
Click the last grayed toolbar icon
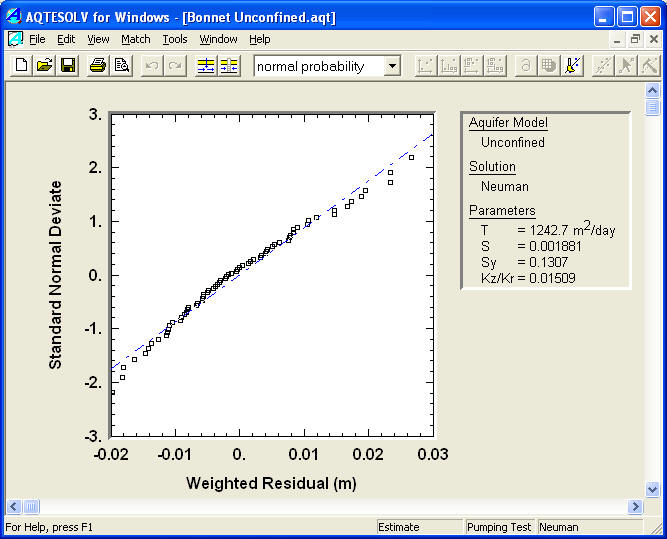[649, 66]
